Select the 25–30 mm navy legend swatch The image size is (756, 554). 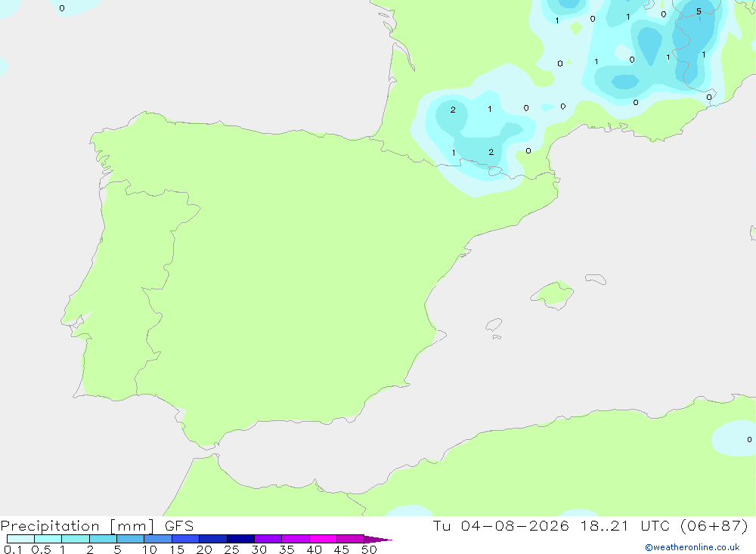[240, 539]
